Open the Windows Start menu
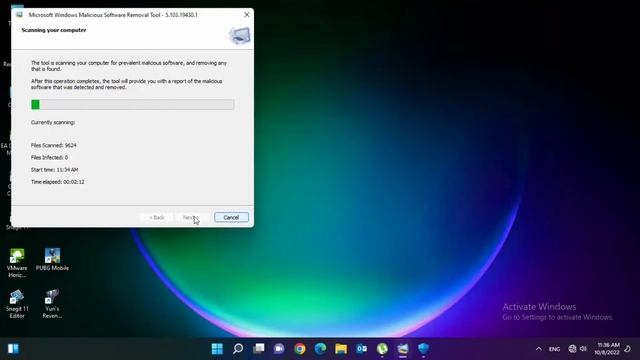 click(217, 349)
